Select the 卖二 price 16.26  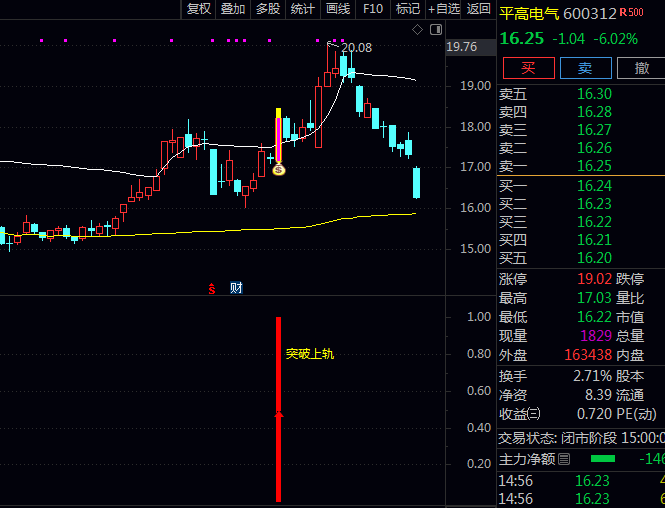595,148
